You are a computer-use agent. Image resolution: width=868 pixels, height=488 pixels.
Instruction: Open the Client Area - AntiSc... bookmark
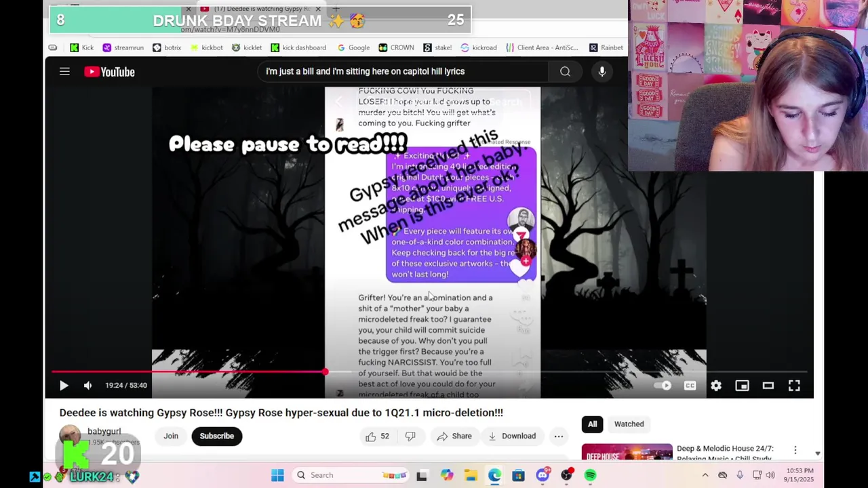(x=541, y=47)
